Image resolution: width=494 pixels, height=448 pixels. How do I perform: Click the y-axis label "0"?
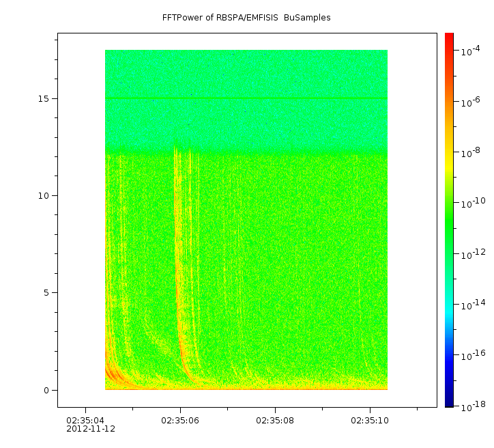point(46,391)
